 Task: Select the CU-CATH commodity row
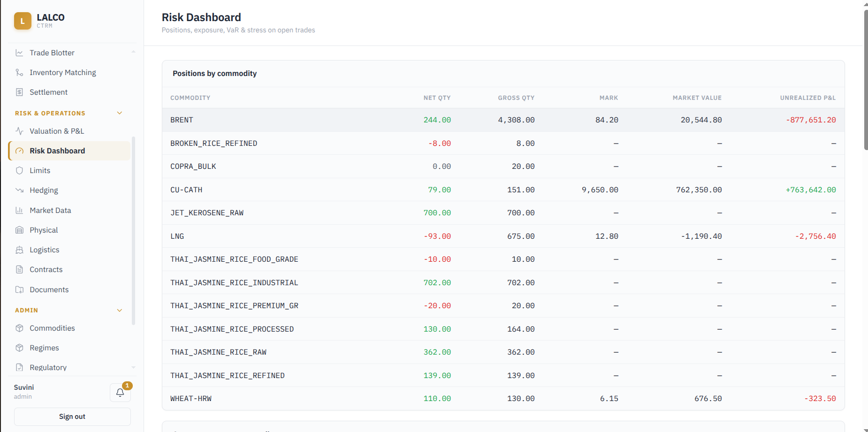point(503,190)
